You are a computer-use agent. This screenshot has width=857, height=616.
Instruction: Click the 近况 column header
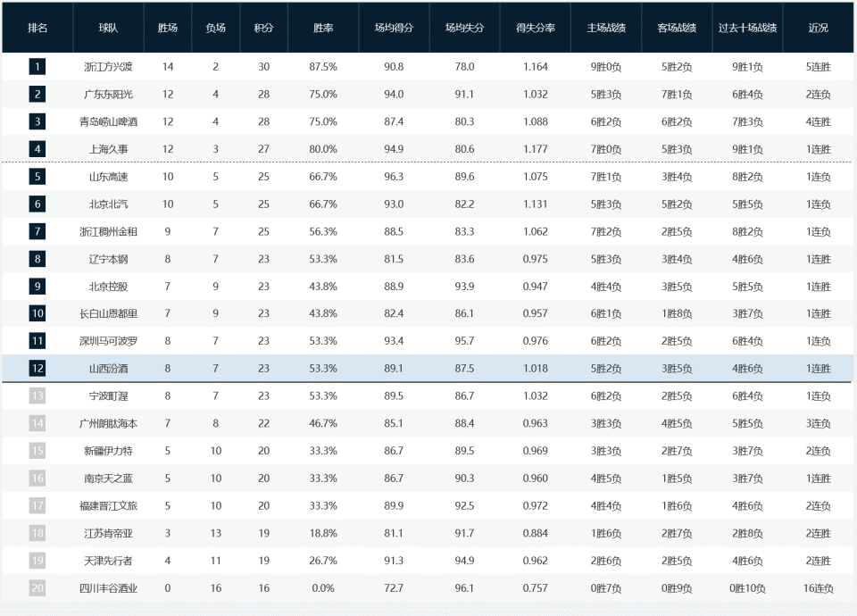click(x=818, y=28)
